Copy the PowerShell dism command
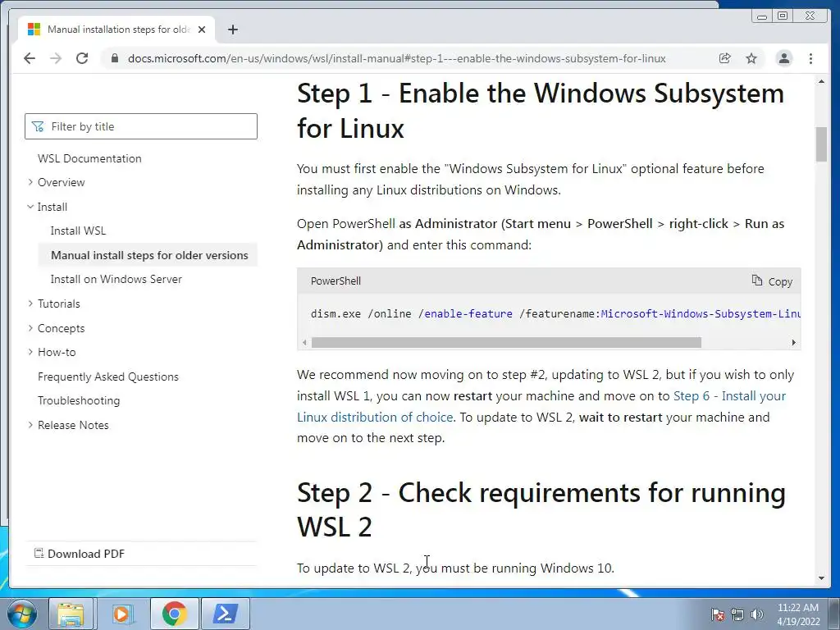The image size is (840, 630). tap(772, 281)
